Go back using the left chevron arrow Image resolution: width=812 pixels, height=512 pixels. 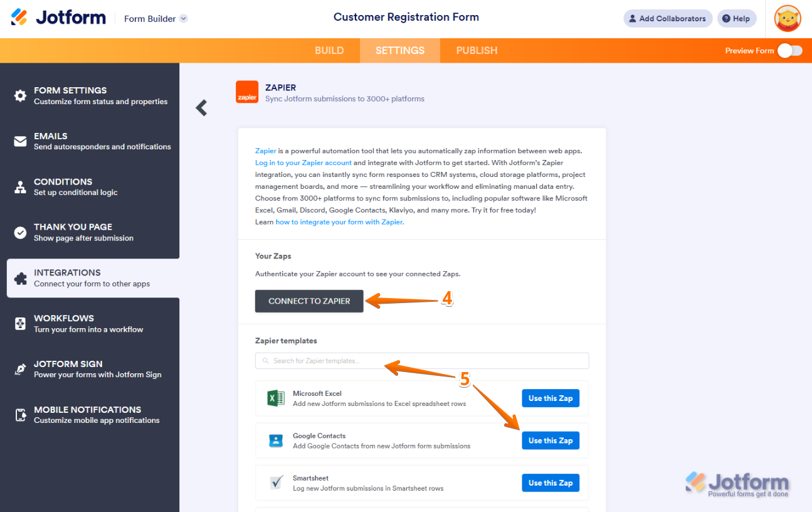[x=201, y=108]
